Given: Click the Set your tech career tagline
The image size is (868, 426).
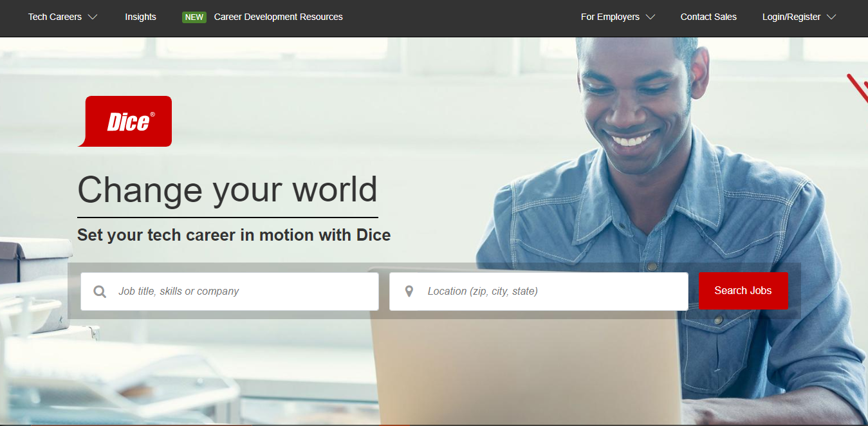Looking at the screenshot, I should tap(234, 234).
